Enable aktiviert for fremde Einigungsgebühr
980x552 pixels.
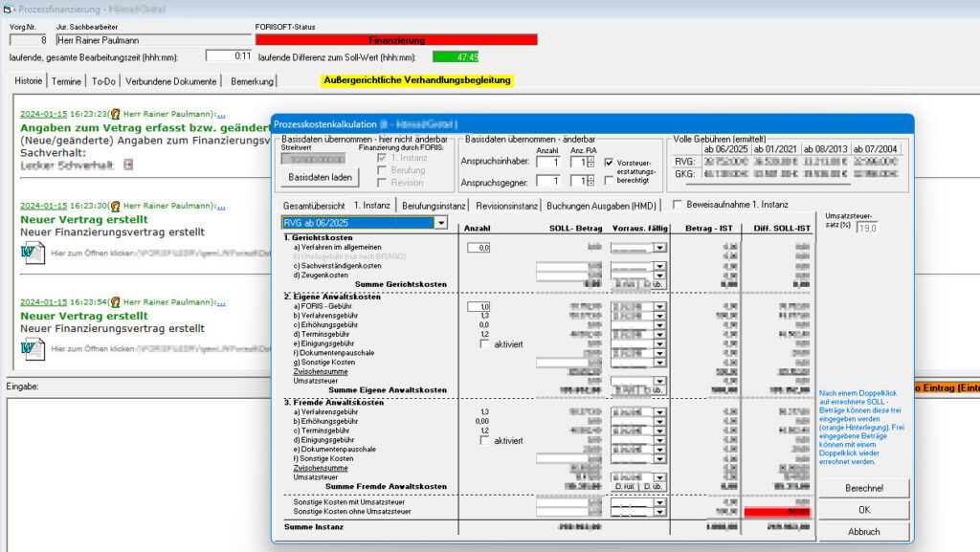pos(484,440)
